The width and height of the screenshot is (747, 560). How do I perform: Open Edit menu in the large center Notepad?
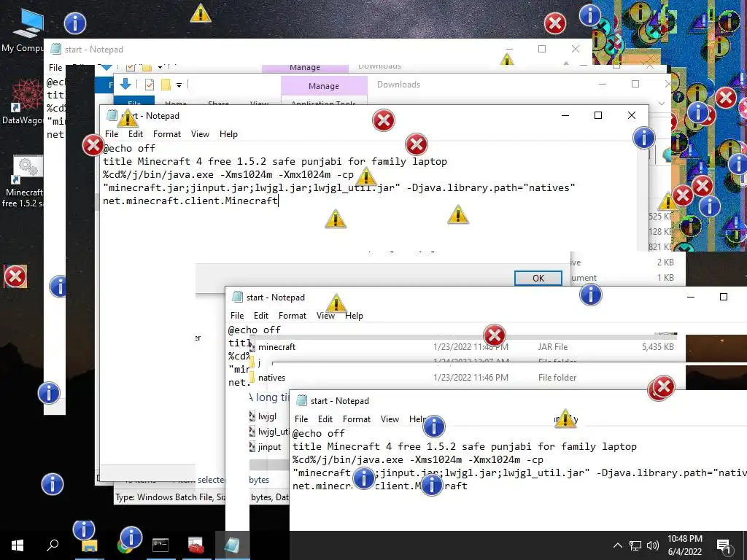[x=136, y=134]
